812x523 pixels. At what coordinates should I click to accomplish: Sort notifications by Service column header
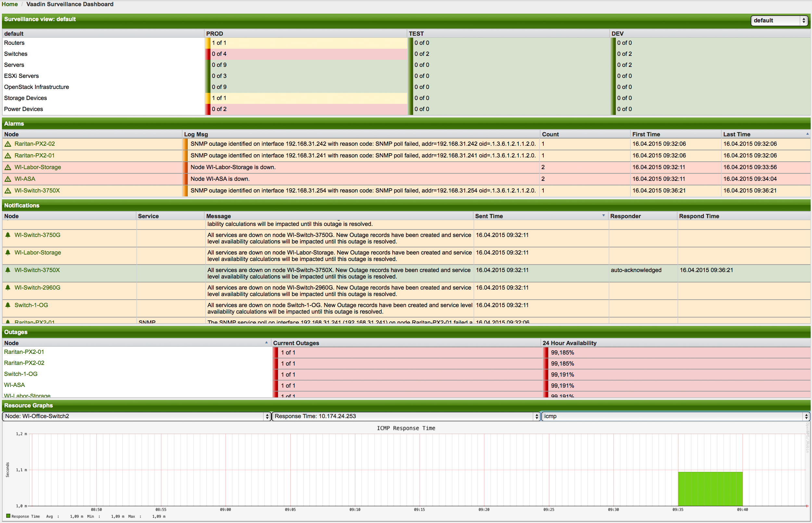[x=171, y=216]
